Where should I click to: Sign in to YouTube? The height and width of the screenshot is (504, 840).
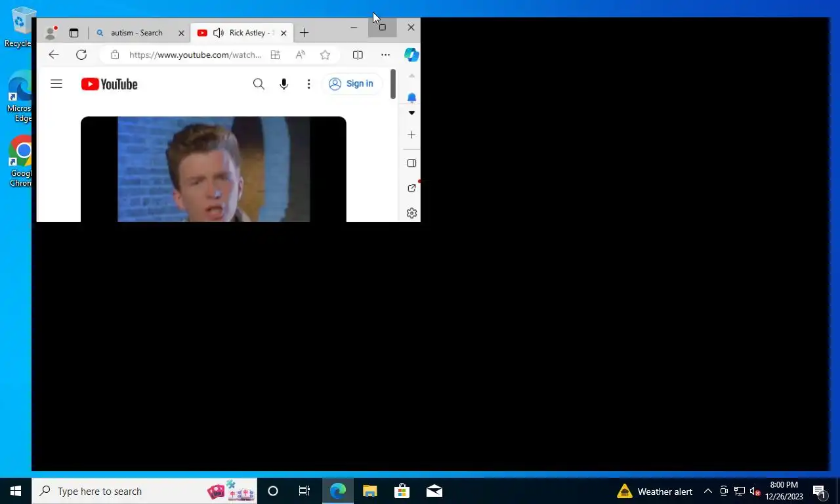click(x=352, y=84)
